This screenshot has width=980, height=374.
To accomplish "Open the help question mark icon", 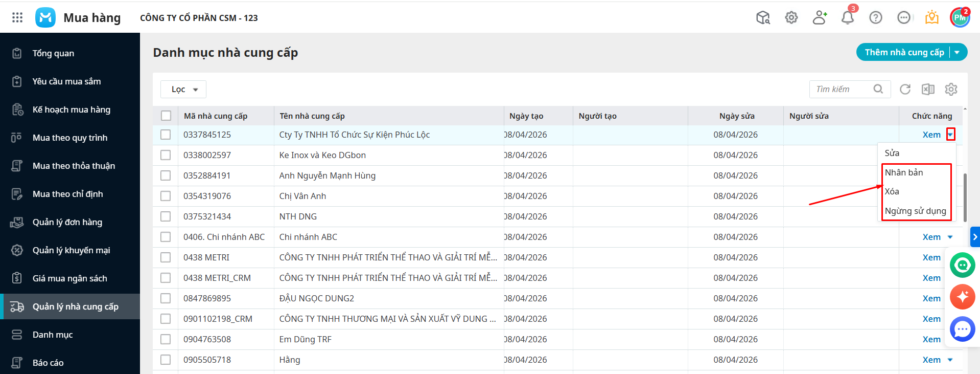I will 875,17.
